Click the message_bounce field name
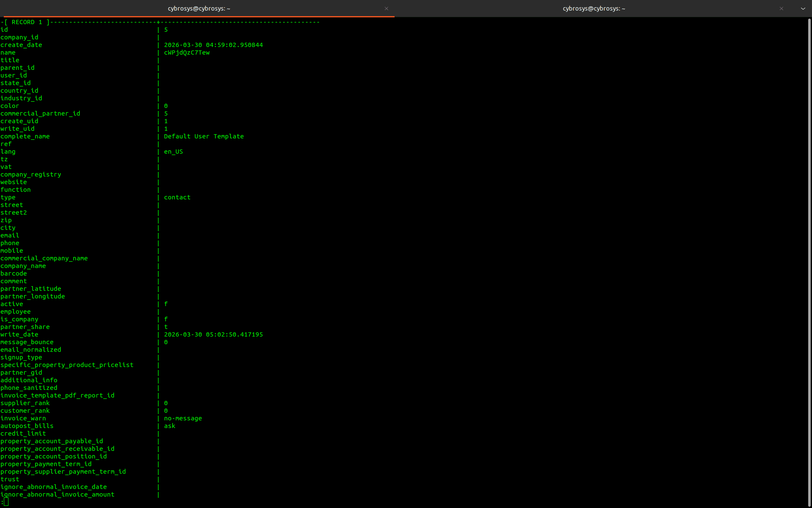 (x=27, y=342)
